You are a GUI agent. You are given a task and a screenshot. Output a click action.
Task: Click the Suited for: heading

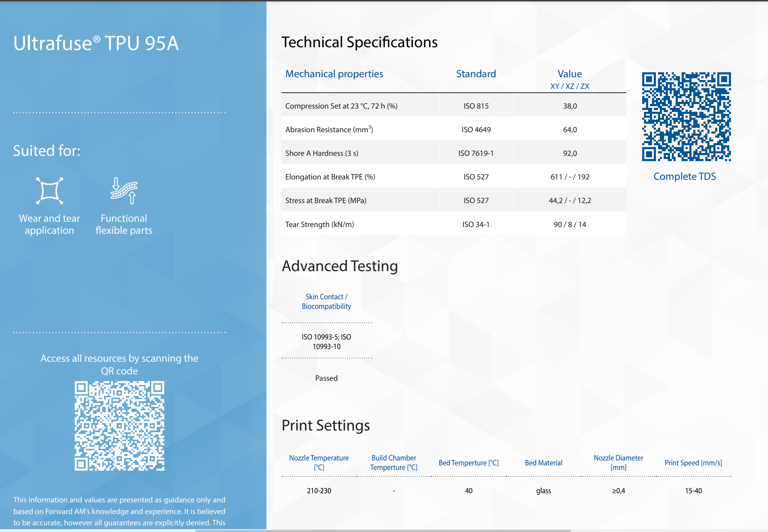tap(47, 151)
